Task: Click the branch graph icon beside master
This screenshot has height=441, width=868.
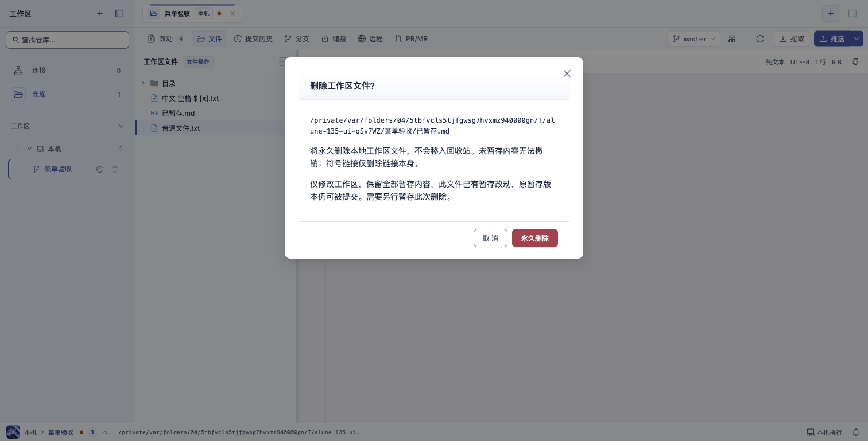Action: click(x=732, y=39)
